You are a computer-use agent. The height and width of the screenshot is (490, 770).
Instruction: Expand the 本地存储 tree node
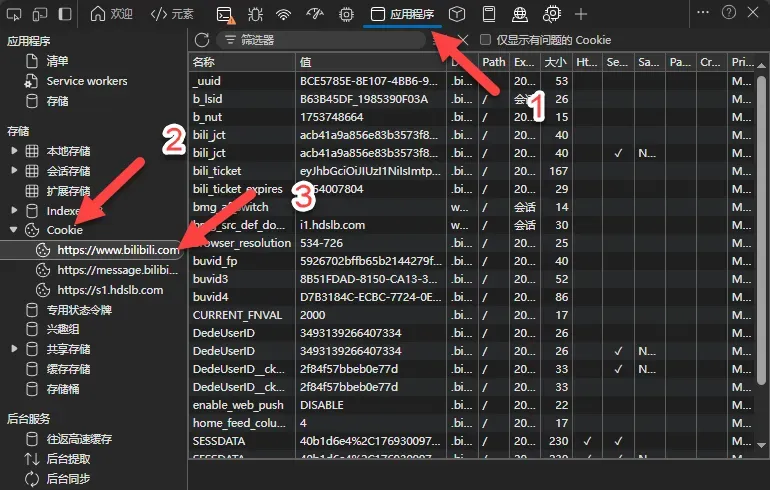tap(14, 151)
